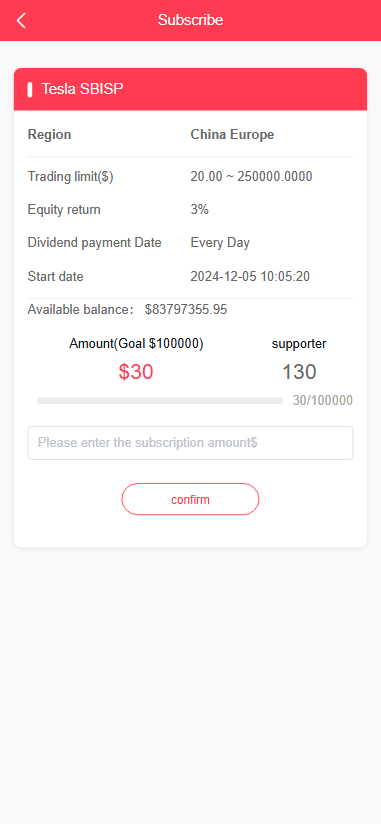Click the 3% equity return value
Image resolution: width=381 pixels, height=824 pixels.
click(200, 210)
